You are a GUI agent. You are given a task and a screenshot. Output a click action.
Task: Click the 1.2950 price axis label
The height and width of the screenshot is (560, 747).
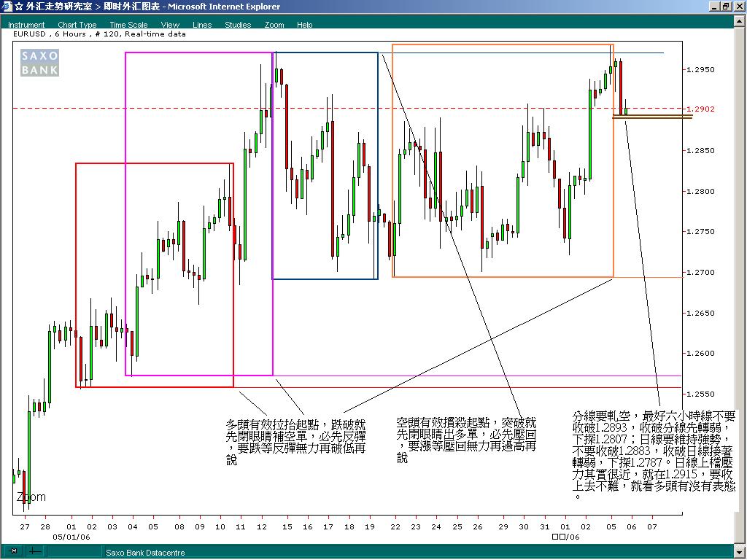pyautogui.click(x=700, y=69)
